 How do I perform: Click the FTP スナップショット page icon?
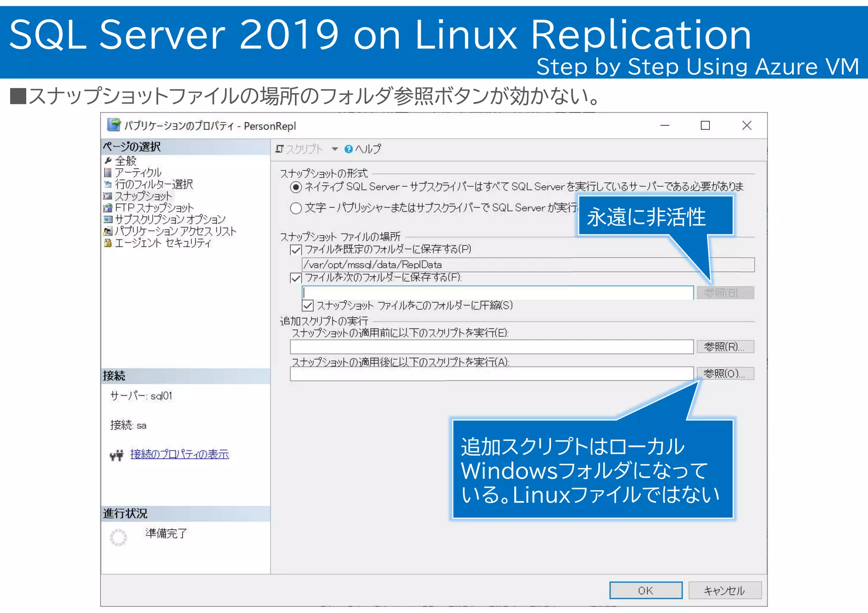coord(108,208)
